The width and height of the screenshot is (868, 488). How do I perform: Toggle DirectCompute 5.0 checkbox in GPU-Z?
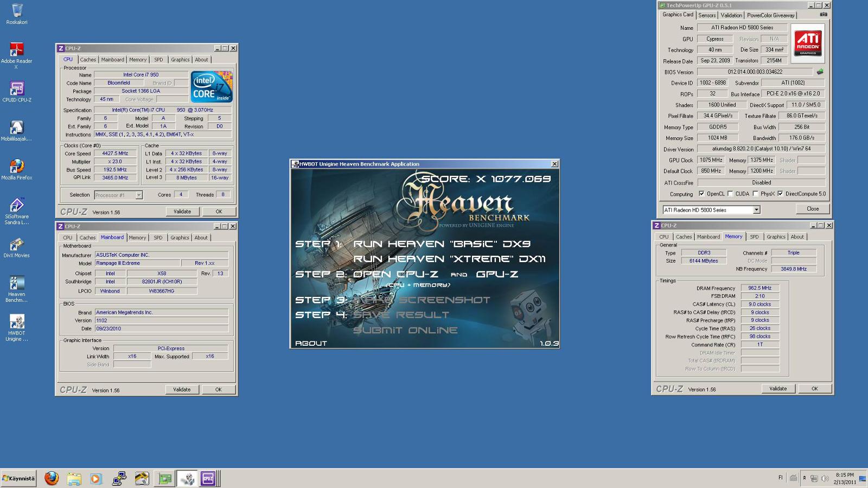pyautogui.click(x=780, y=194)
